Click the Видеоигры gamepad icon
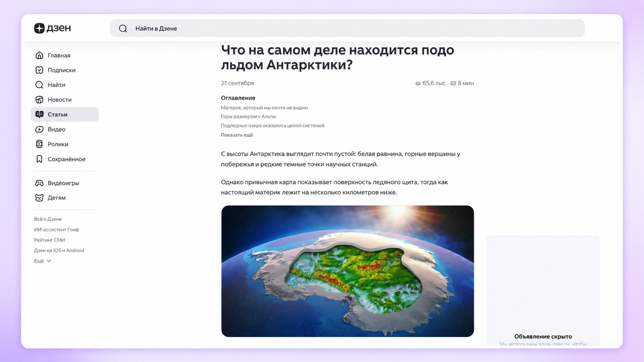 coord(39,183)
